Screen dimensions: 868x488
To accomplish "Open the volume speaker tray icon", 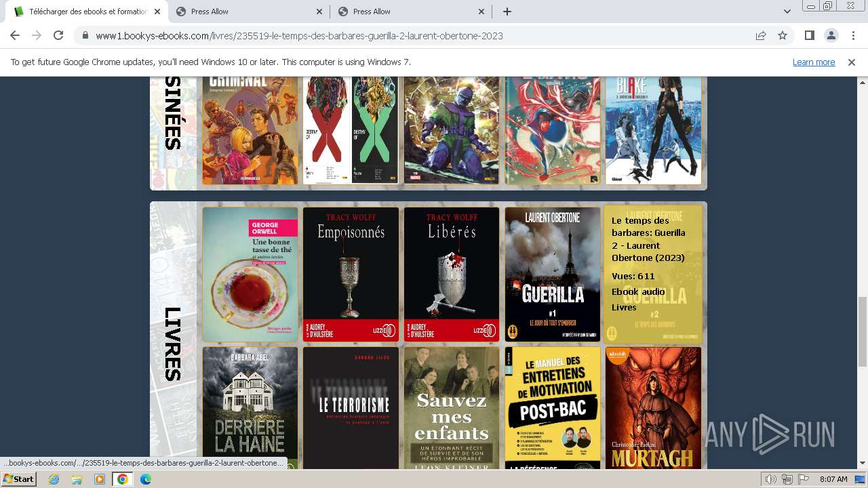I will coord(770,479).
